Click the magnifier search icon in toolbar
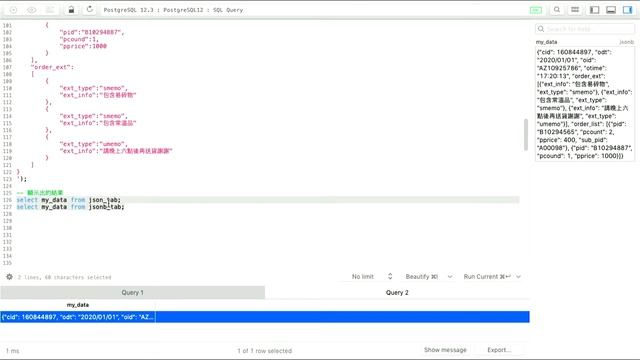Image resolution: width=640 pixels, height=360 pixels. point(557,10)
